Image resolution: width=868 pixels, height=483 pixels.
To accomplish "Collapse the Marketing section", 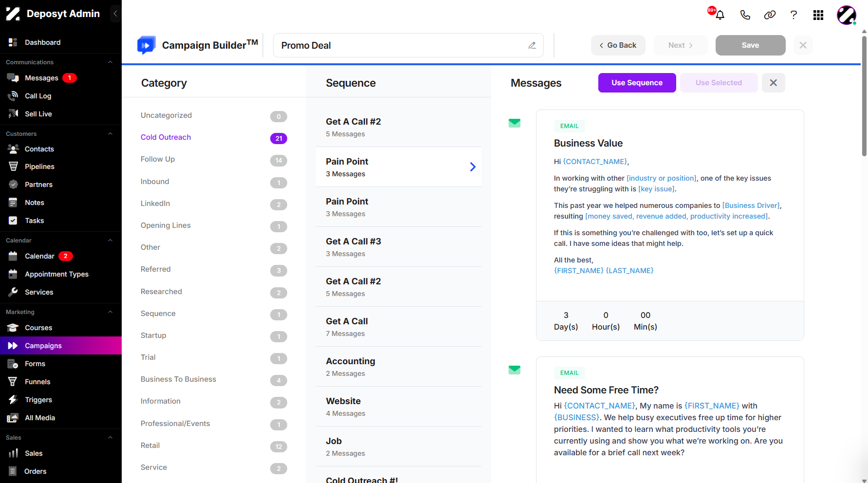I will [x=110, y=312].
